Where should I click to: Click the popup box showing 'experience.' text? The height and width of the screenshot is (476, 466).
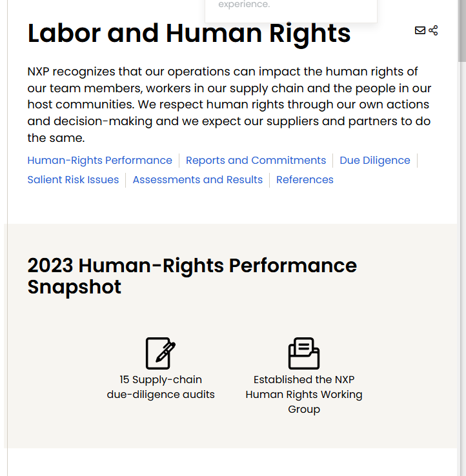pyautogui.click(x=291, y=10)
